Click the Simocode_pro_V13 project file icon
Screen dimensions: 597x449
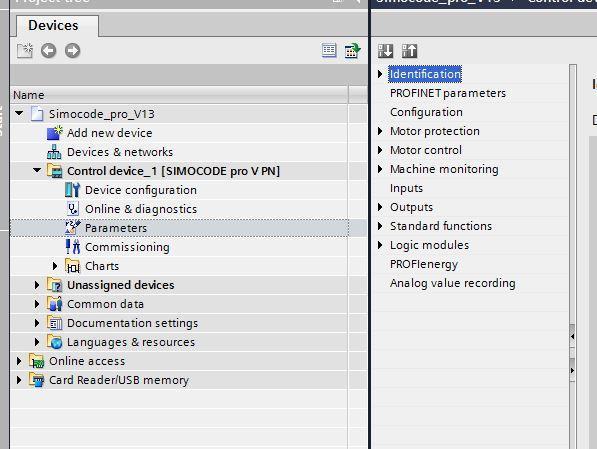37,113
